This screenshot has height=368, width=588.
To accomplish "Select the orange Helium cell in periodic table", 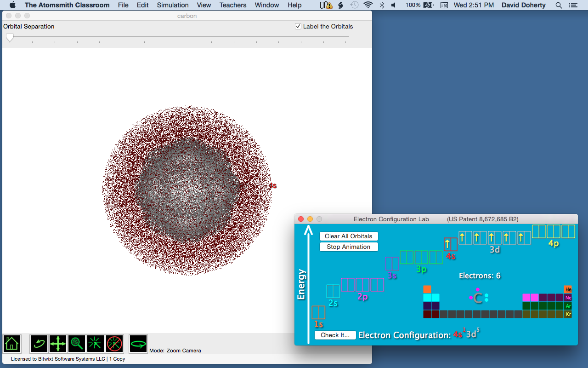I will coord(568,289).
